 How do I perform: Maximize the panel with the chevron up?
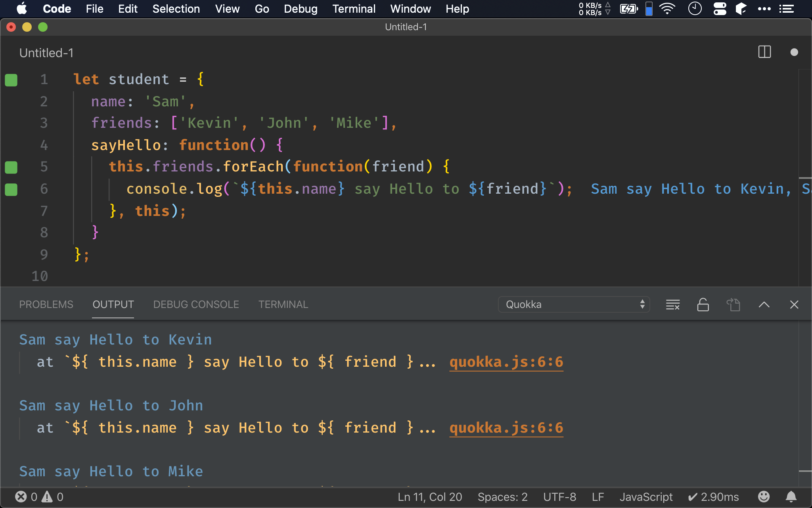pos(764,304)
